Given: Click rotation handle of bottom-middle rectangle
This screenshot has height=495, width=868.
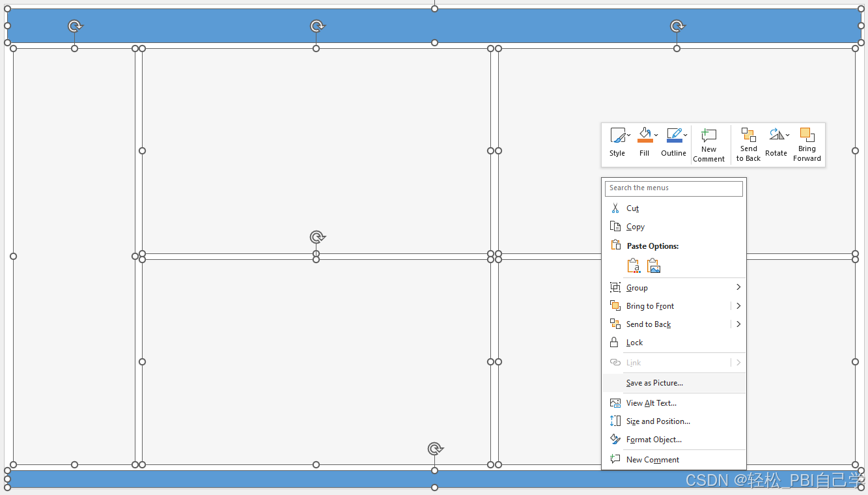Looking at the screenshot, I should click(317, 237).
